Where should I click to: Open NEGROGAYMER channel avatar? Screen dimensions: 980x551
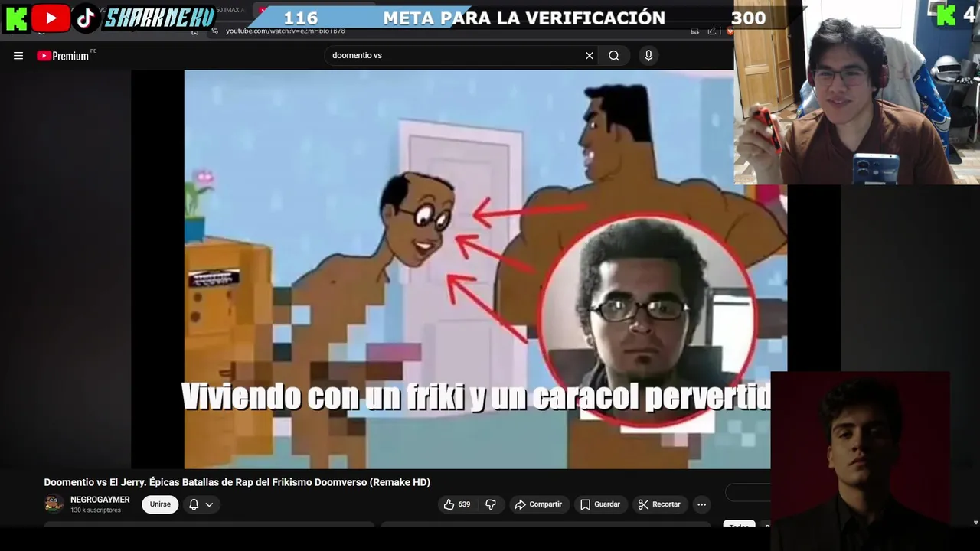pyautogui.click(x=54, y=504)
